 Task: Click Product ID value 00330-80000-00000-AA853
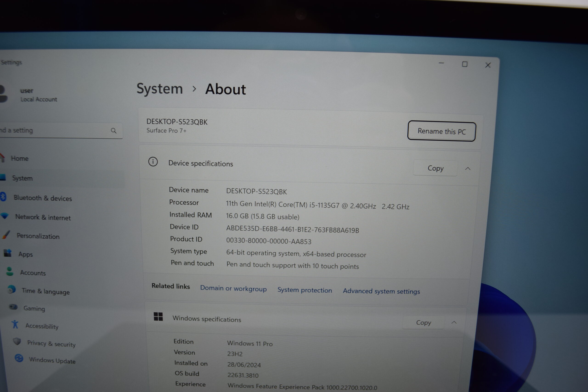coord(269,241)
